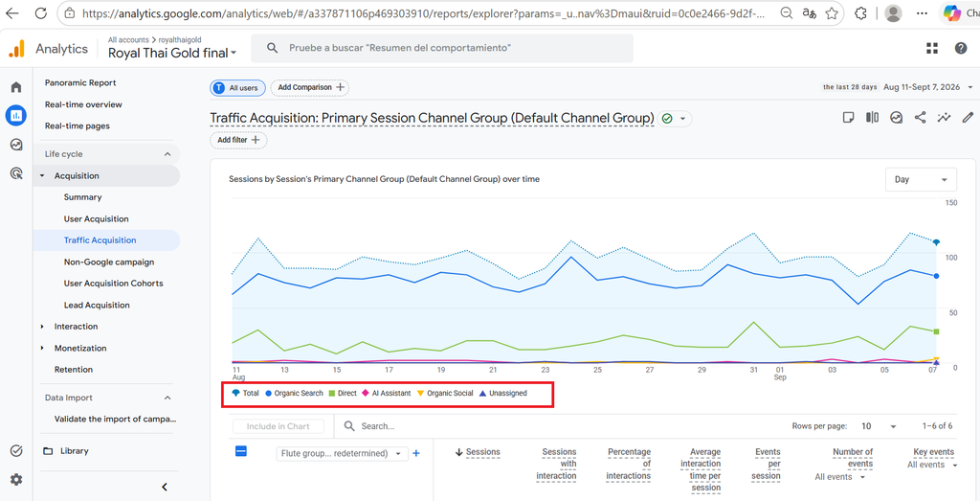980x501 pixels.
Task: Open Explore icon in the left rail
Action: tap(16, 145)
